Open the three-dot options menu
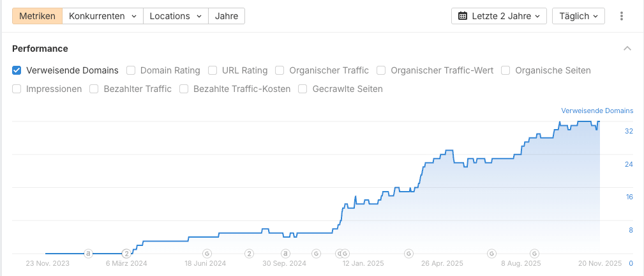The width and height of the screenshot is (644, 276). click(x=621, y=16)
